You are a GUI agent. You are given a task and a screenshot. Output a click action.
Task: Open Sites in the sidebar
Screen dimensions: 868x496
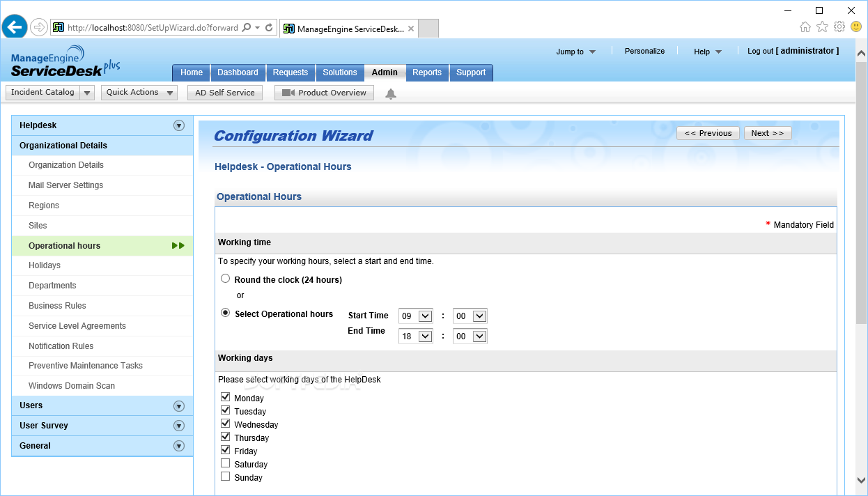coord(38,226)
